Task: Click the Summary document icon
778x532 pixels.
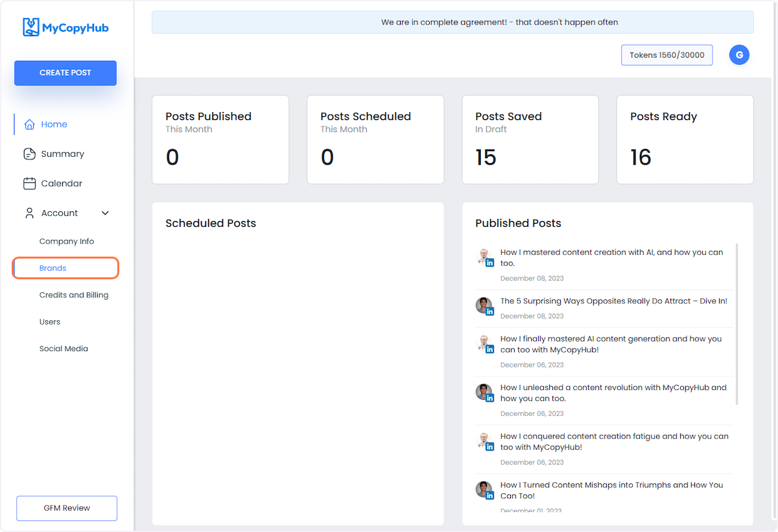Action: pyautogui.click(x=29, y=154)
